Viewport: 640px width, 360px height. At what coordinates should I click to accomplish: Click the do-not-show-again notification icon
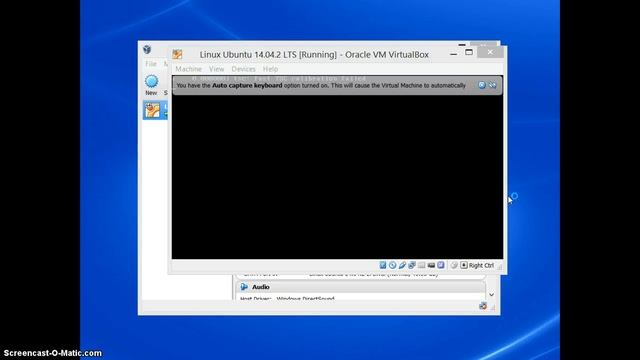492,85
